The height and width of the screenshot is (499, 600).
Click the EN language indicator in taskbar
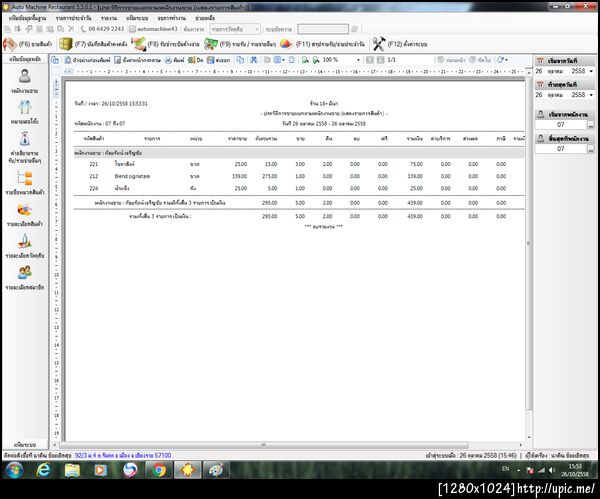pos(505,469)
